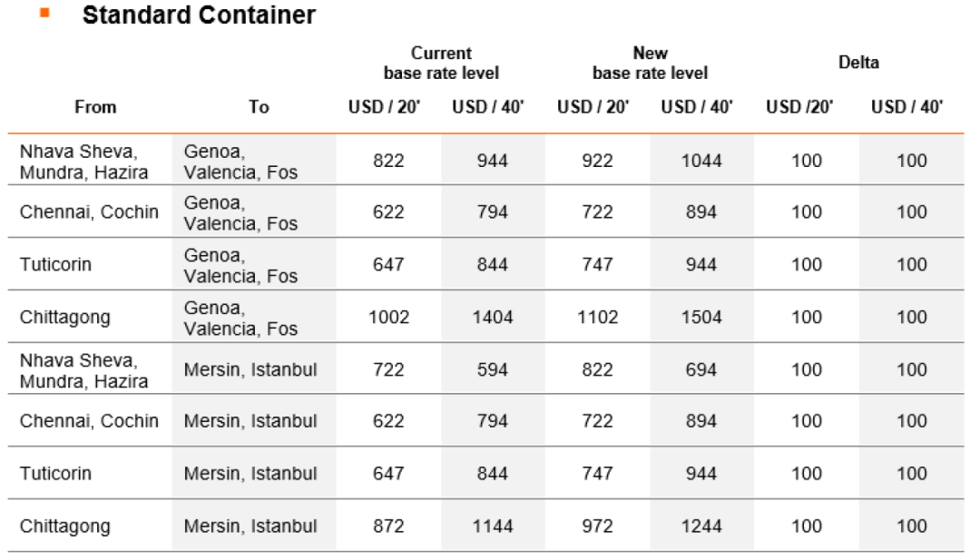Select the Standard Container heading
Screen dimensions: 980x560
coord(199,15)
